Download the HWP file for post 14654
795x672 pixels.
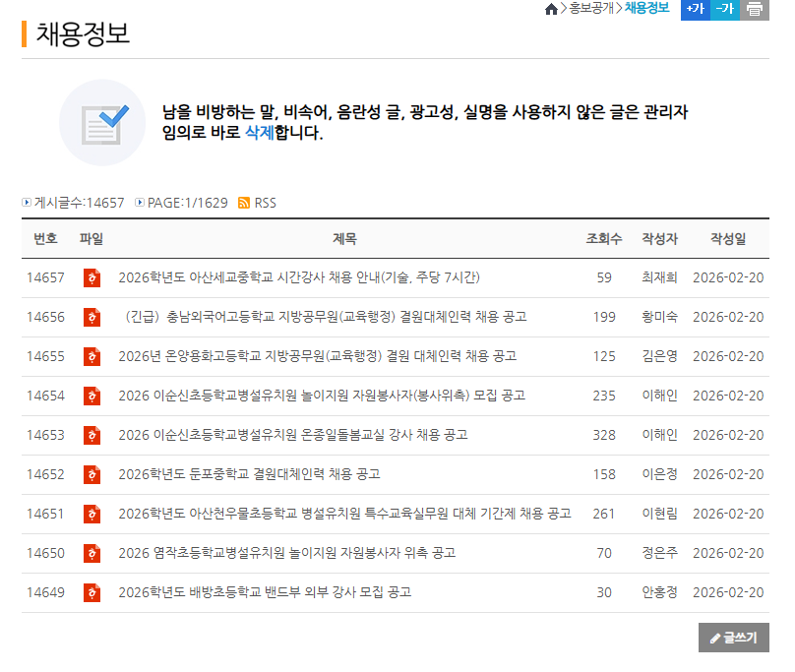click(x=92, y=396)
